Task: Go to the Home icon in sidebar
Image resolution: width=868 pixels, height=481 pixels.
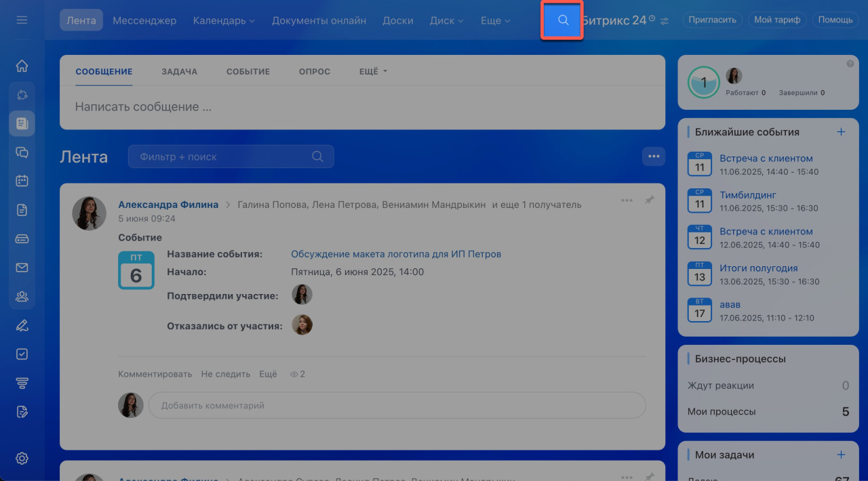Action: (x=22, y=66)
